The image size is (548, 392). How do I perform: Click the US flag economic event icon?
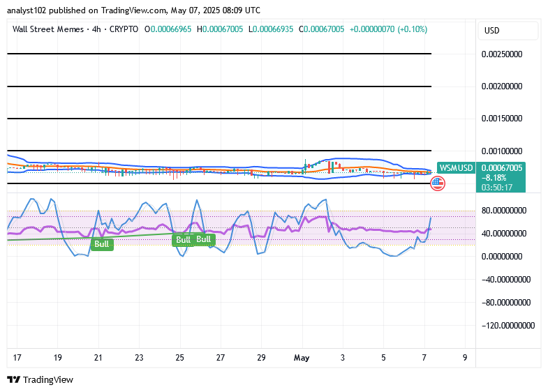click(x=437, y=183)
